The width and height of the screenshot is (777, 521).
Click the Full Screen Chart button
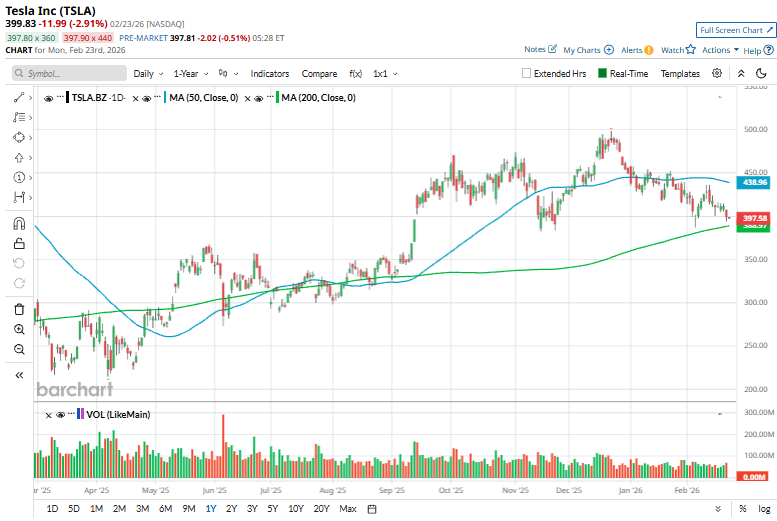coord(735,30)
